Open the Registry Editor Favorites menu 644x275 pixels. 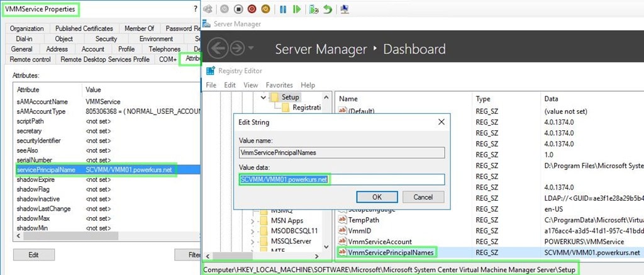[279, 85]
